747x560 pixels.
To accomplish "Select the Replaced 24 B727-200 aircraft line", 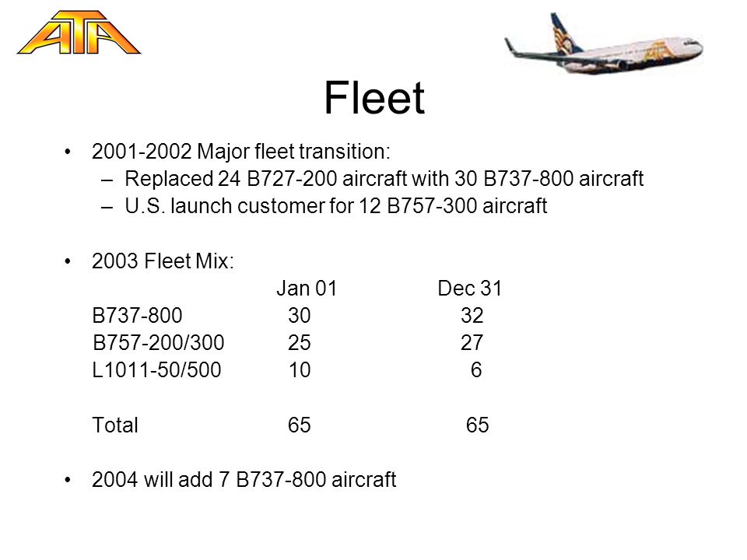I will 384,179.
